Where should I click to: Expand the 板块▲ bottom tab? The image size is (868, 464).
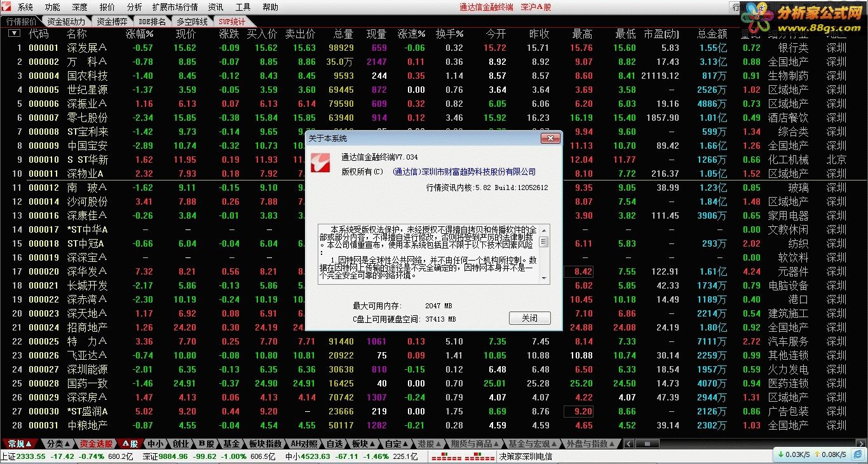[364, 444]
